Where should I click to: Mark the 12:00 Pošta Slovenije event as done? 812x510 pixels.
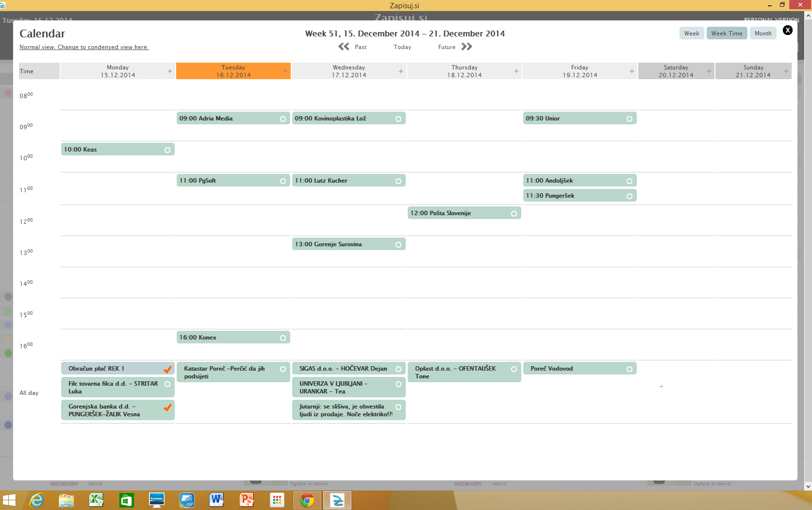tap(514, 214)
